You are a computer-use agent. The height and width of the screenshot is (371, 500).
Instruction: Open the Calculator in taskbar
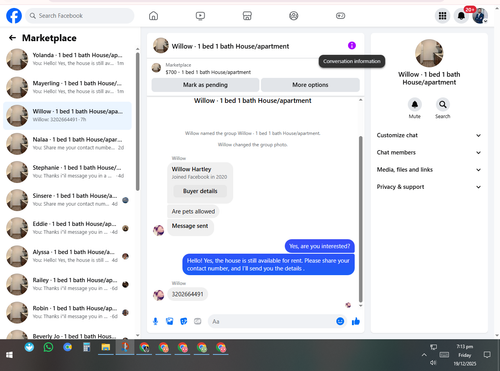click(x=87, y=348)
